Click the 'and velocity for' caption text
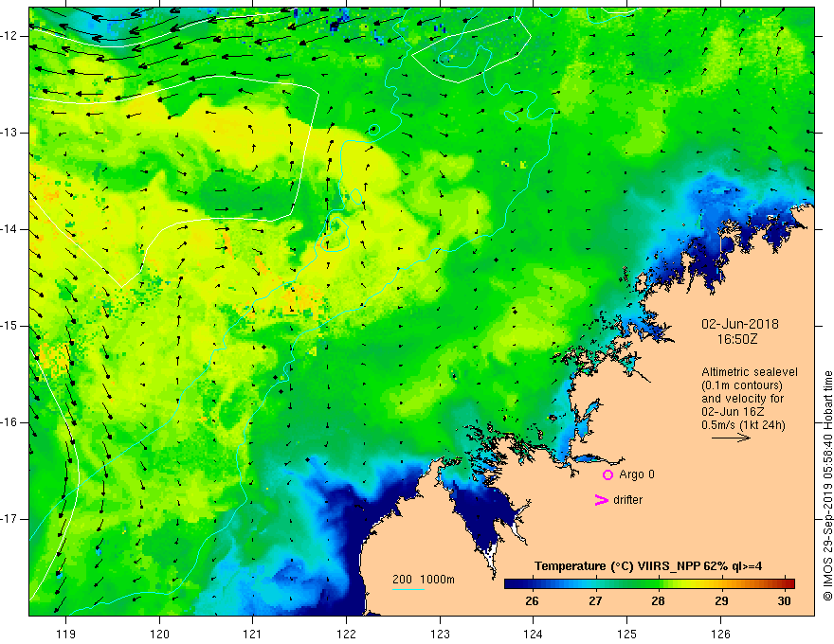Screen dimensions: 834x644 742,399
